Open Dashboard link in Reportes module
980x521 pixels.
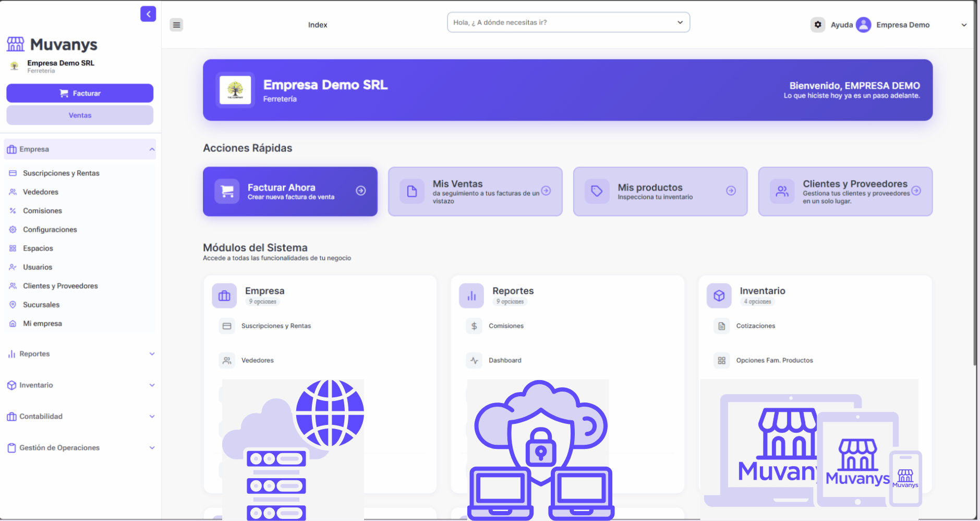coord(505,360)
